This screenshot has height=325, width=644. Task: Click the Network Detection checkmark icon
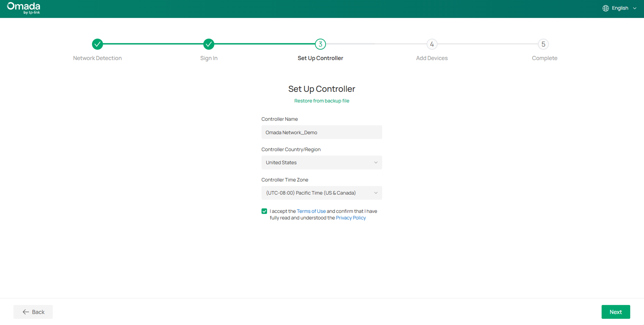[97, 44]
